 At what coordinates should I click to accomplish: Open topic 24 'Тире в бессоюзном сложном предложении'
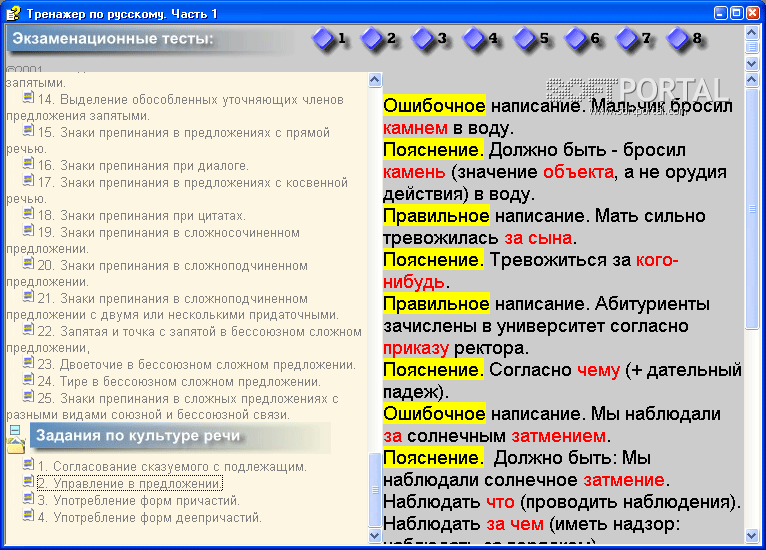click(178, 381)
